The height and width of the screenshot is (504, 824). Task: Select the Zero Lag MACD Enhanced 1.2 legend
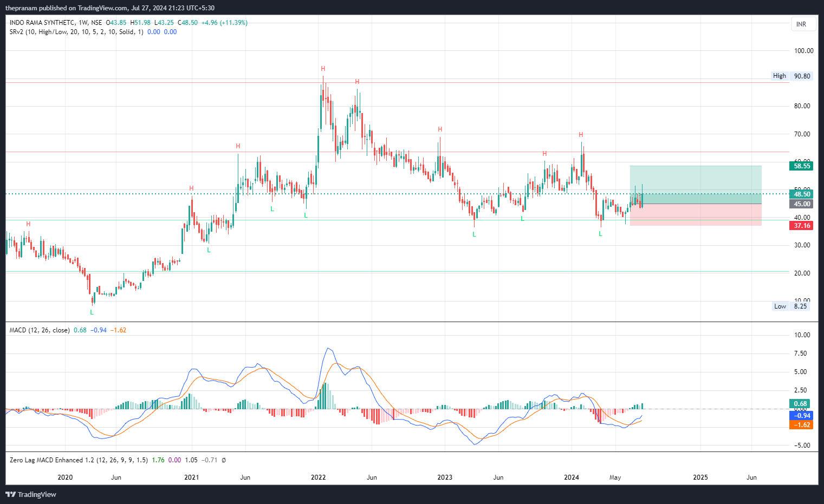(x=79, y=460)
